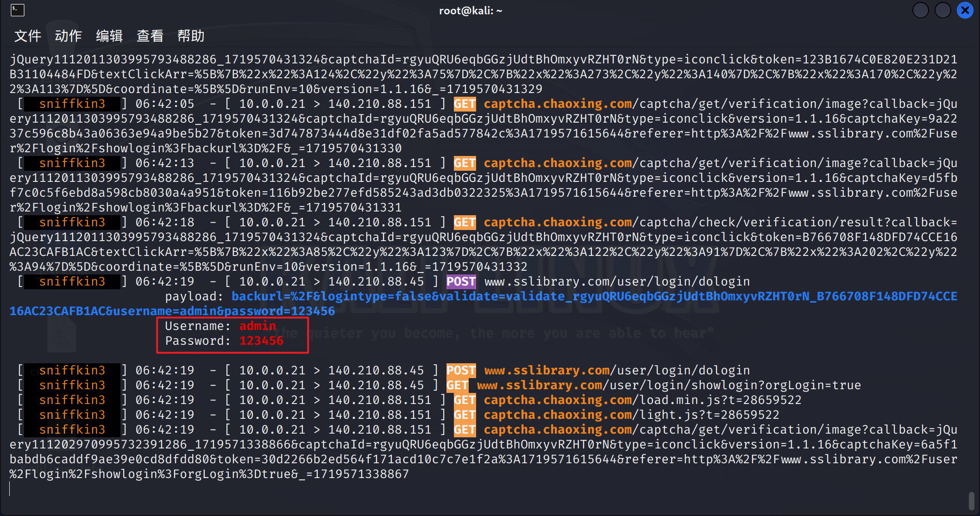Click the orange POST tag before bold www.sslibrary.com

[461, 370]
